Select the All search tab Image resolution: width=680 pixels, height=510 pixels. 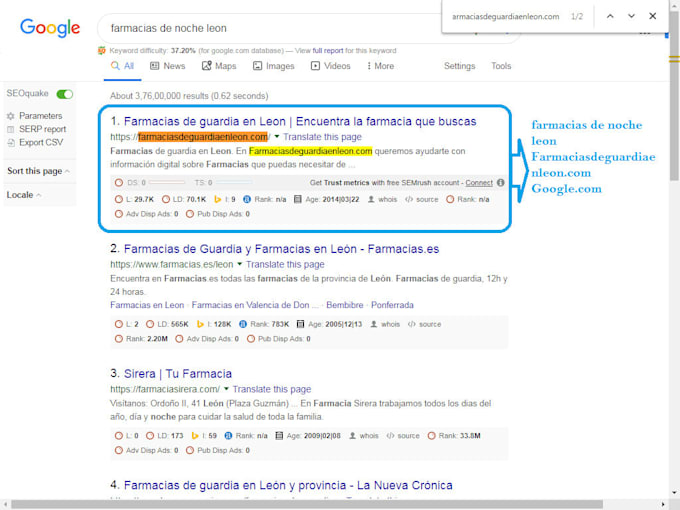tap(122, 66)
